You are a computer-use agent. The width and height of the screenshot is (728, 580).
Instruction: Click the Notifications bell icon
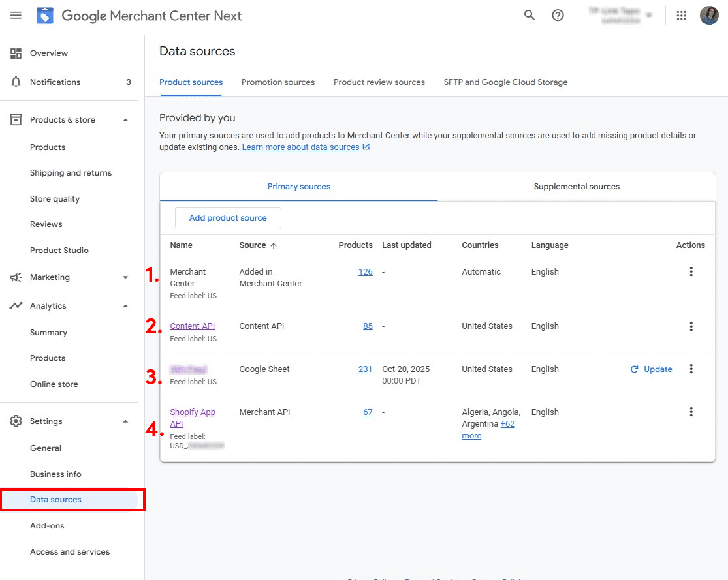coord(15,82)
